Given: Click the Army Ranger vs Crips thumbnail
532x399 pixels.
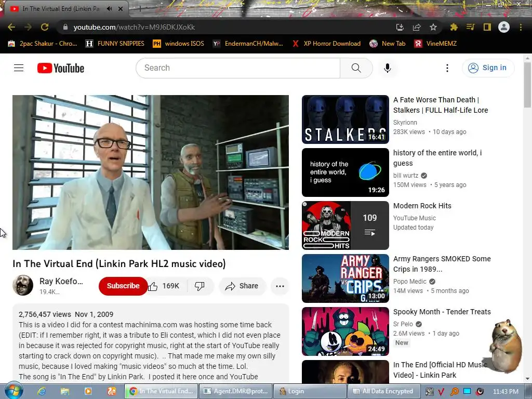Looking at the screenshot, I should tap(345, 278).
